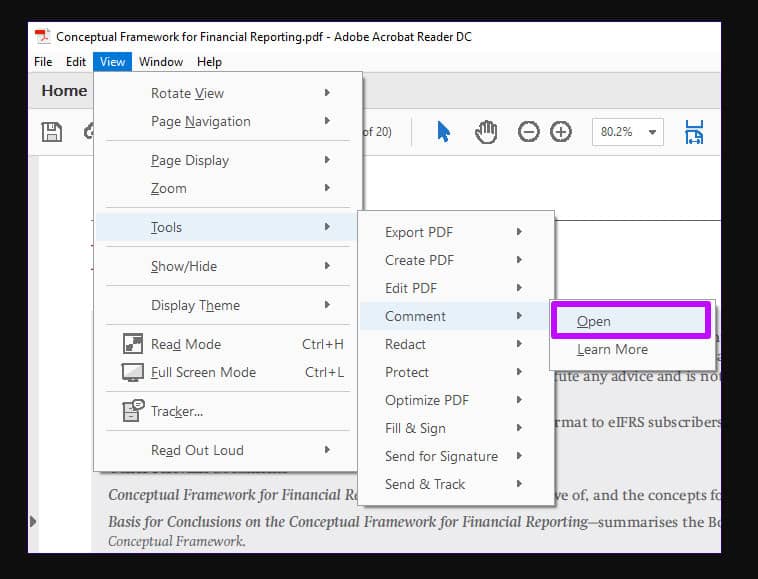758x579 pixels.
Task: Open the 80.2% zoom level dropdown
Action: pyautogui.click(x=627, y=131)
